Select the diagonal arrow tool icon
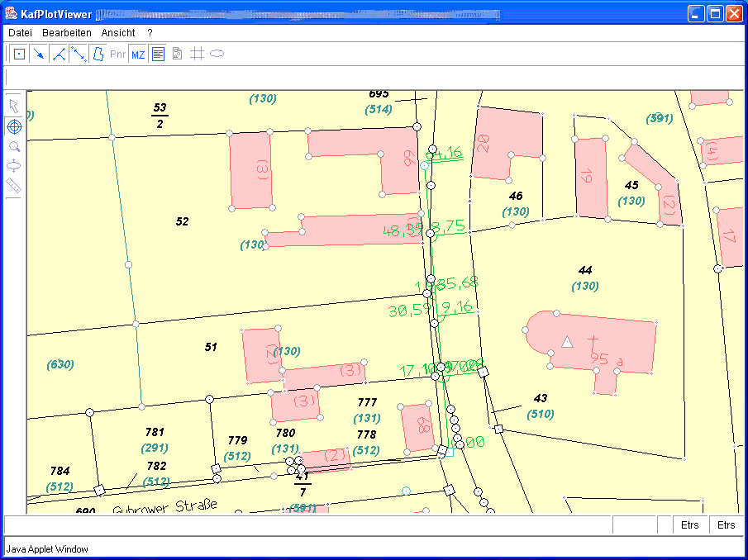The height and width of the screenshot is (560, 748). pyautogui.click(x=39, y=55)
